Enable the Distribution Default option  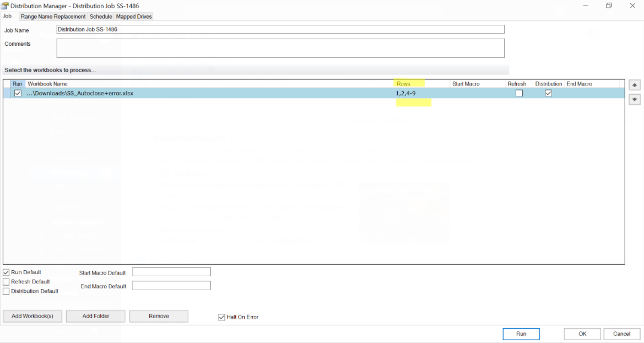click(6, 291)
